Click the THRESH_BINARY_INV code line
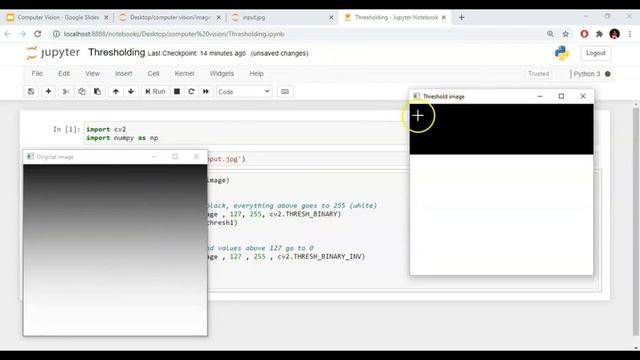Image resolution: width=640 pixels, height=360 pixels. pyautogui.click(x=286, y=257)
